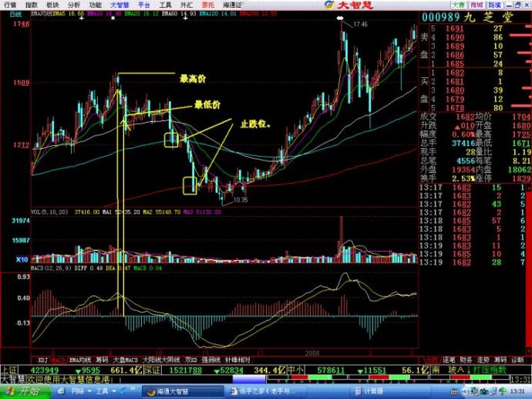
Task: Select the 筹码 tab below the chart
Action: [102, 360]
